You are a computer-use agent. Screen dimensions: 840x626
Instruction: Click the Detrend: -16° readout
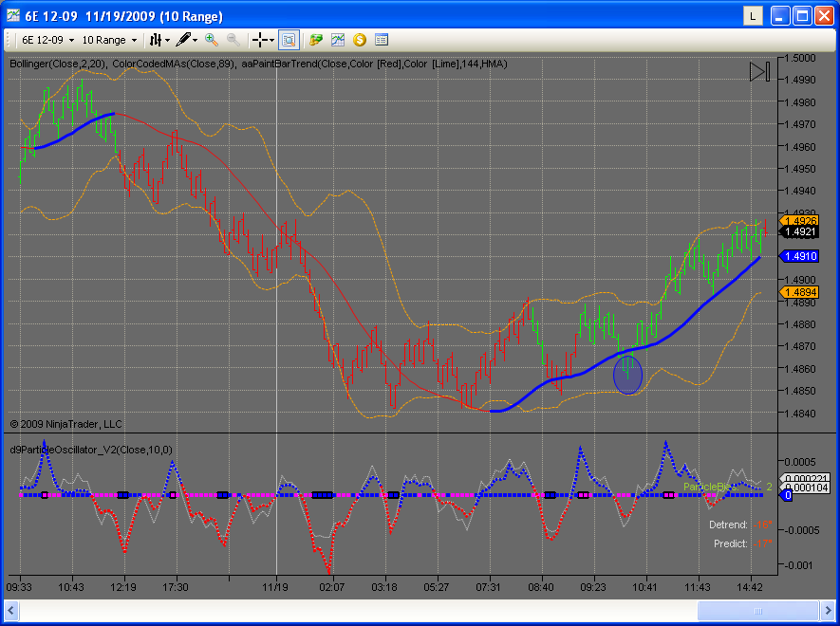click(740, 525)
